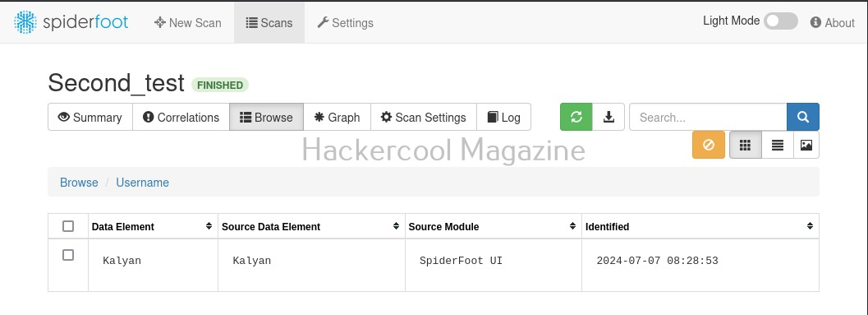Image resolution: width=868 pixels, height=315 pixels.
Task: Click the SpiderFoot logo
Action: pos(71,22)
